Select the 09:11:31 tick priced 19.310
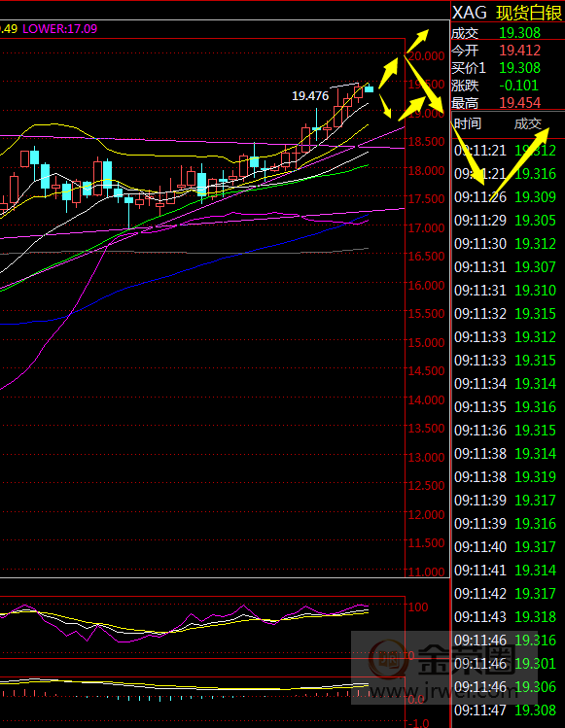Image resolution: width=565 pixels, height=728 pixels. coord(505,291)
